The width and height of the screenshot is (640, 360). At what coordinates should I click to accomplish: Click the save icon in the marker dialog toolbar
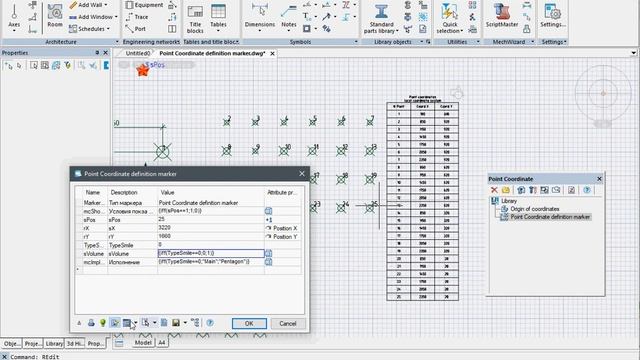coord(176,323)
